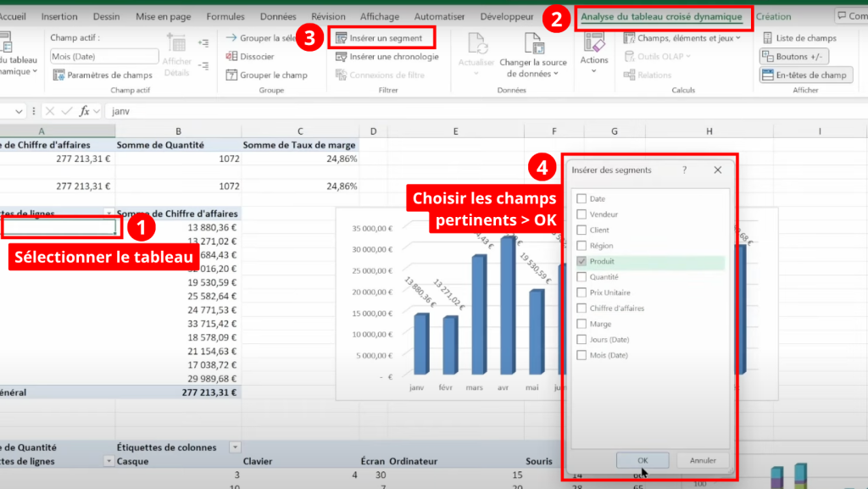This screenshot has width=868, height=489.
Task: Click Annuler in segments dialog
Action: point(703,460)
